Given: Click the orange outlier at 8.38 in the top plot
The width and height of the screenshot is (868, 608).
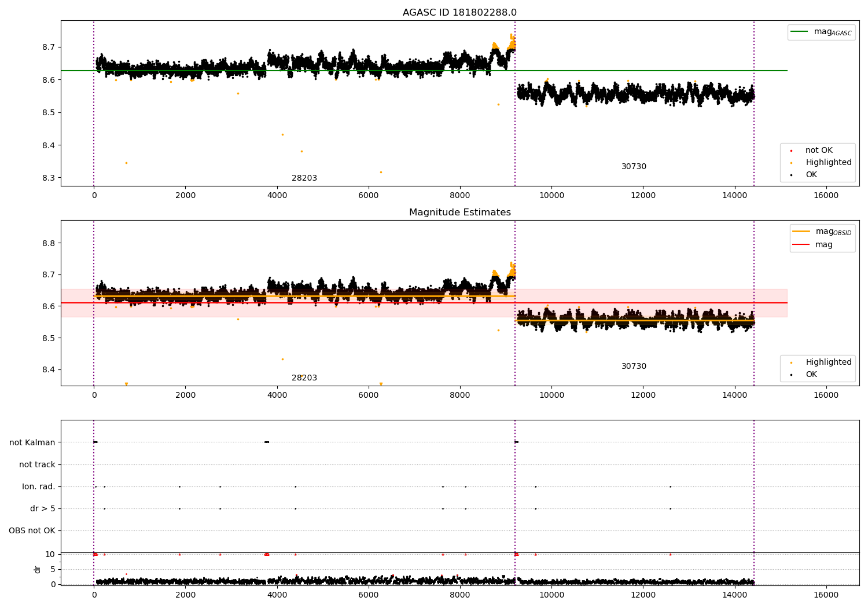Looking at the screenshot, I should pyautogui.click(x=301, y=151).
